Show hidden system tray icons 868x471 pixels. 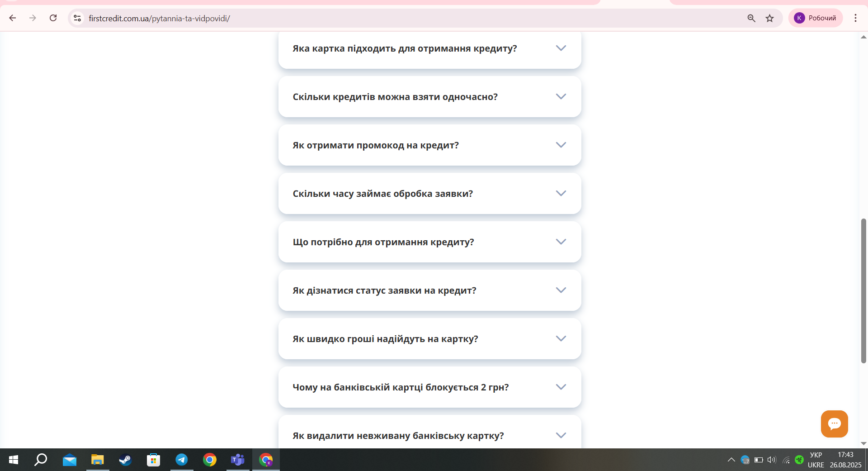pos(731,460)
